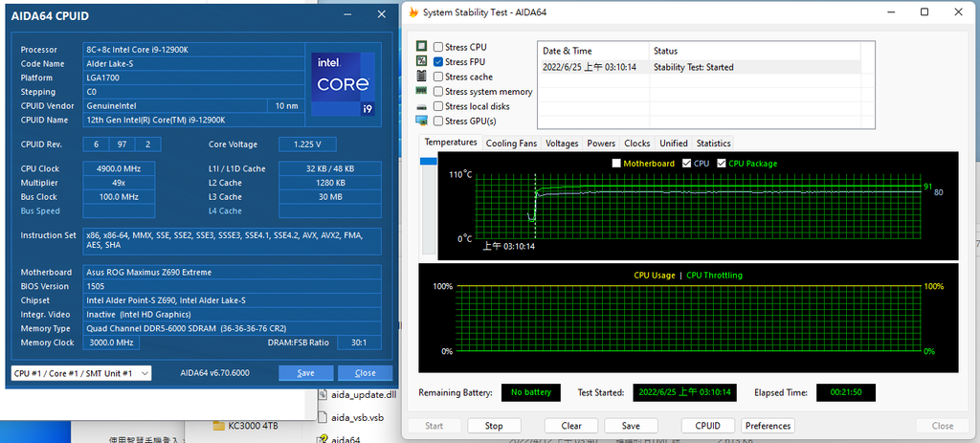Open the Powers tab
The width and height of the screenshot is (980, 443).
pyautogui.click(x=601, y=144)
